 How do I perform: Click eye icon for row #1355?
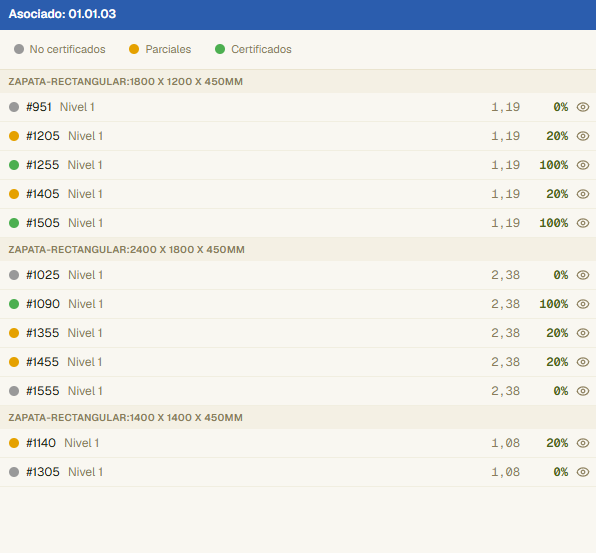pos(583,333)
